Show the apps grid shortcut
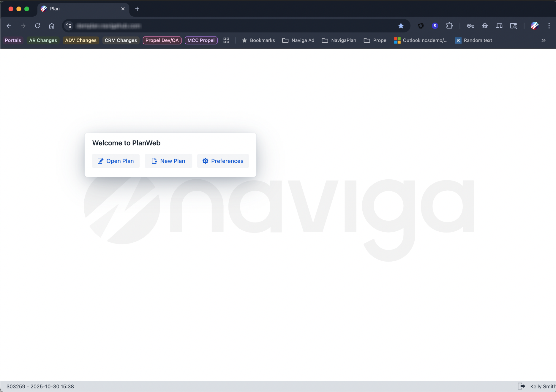The width and height of the screenshot is (556, 392). click(226, 40)
